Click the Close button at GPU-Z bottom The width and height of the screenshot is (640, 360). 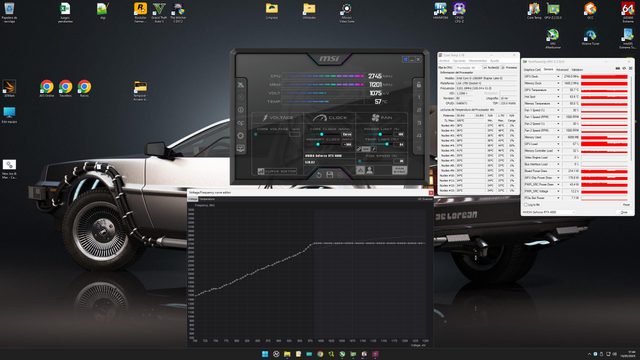pos(624,212)
